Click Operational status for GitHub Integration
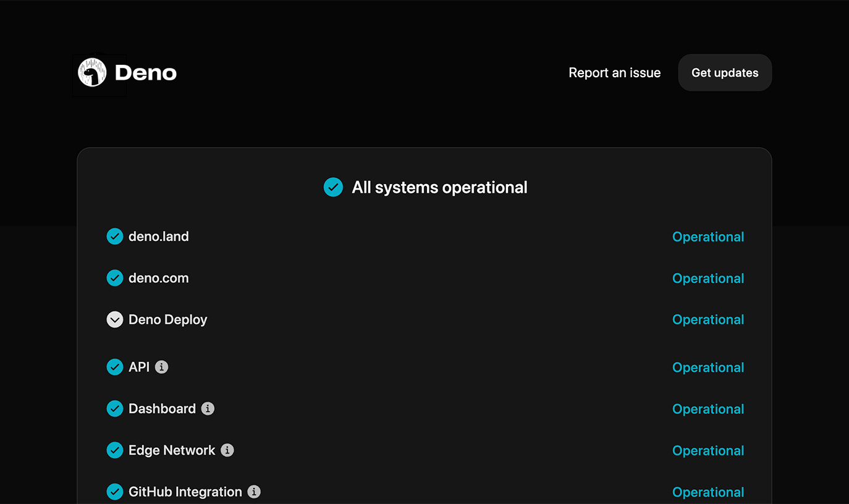 [x=708, y=492]
